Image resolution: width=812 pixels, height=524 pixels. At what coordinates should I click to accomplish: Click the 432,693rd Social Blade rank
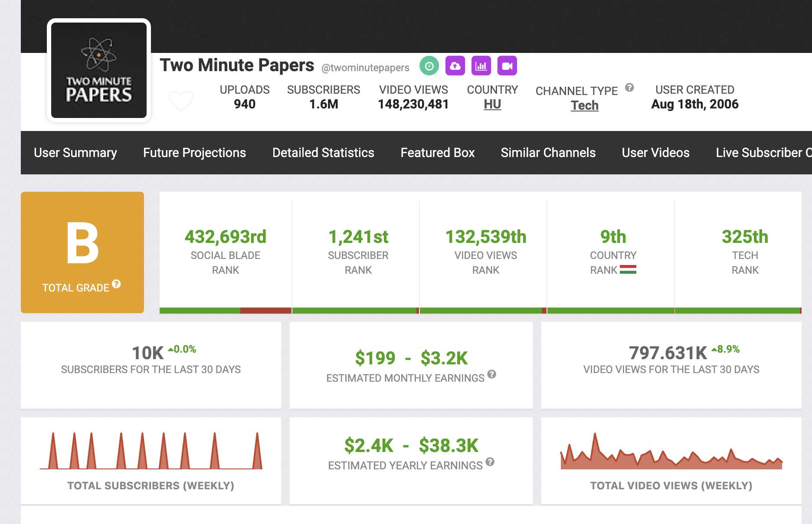click(x=226, y=237)
